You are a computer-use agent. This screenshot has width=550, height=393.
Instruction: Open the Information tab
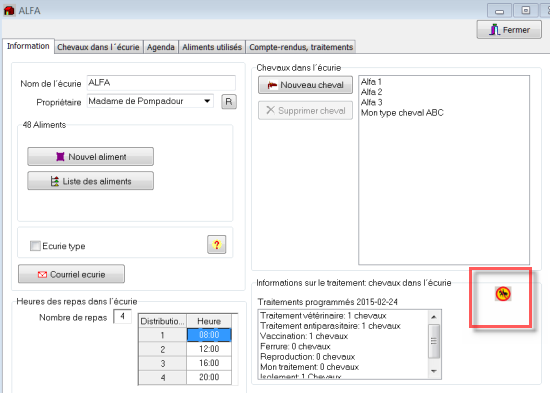(28, 46)
